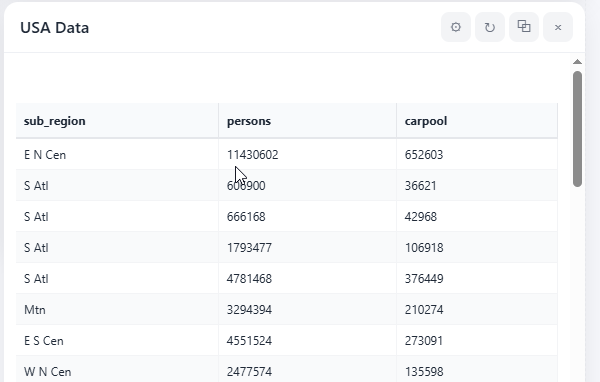Open the USA Data panel settings gear
The image size is (600, 382).
[456, 27]
